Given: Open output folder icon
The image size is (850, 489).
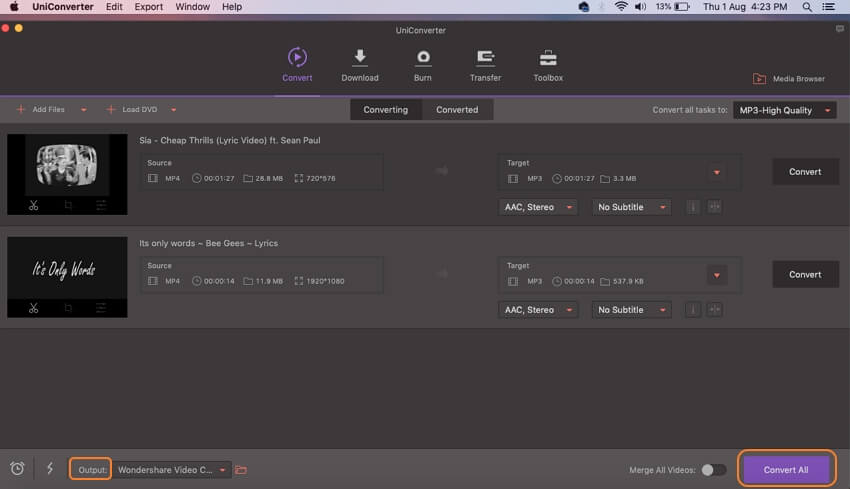Looking at the screenshot, I should coord(241,470).
